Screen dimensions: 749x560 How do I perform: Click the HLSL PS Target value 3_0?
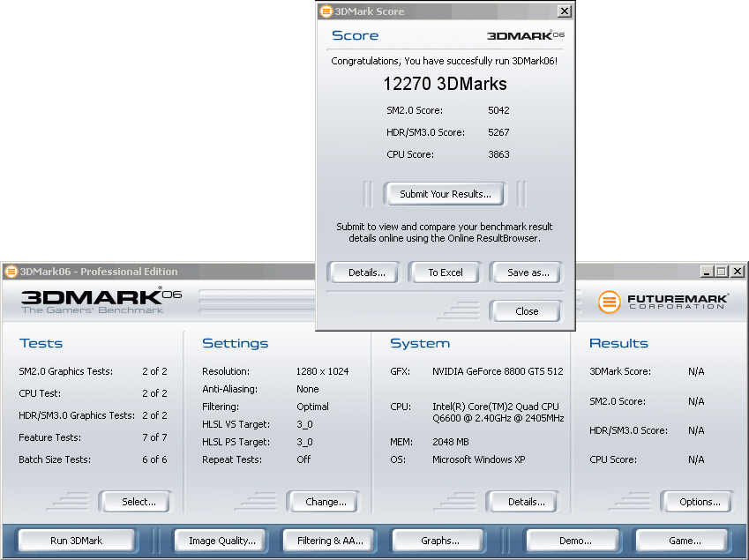304,442
